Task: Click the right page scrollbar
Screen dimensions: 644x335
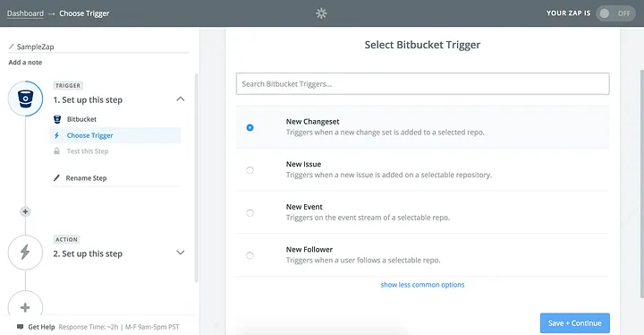Action: (641, 183)
